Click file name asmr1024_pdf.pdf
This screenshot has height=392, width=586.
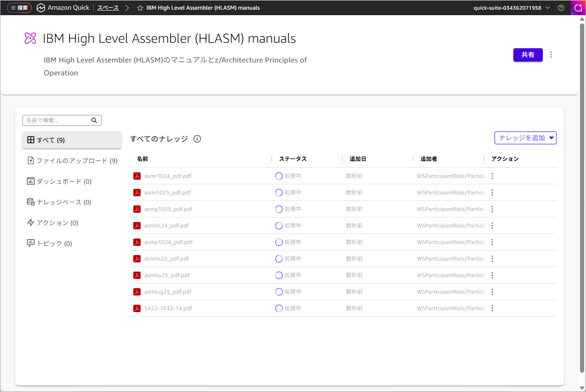click(168, 176)
